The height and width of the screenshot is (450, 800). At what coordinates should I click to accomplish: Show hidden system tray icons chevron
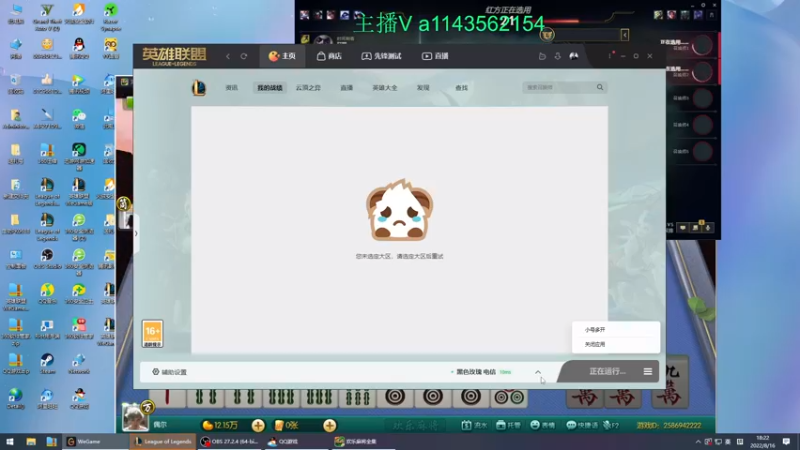[x=698, y=442]
